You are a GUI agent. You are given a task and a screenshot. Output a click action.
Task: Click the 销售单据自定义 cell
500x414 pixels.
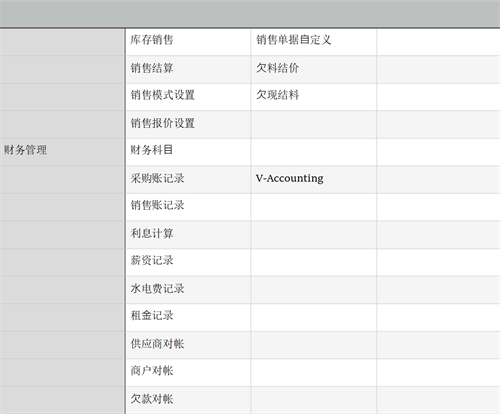click(314, 42)
